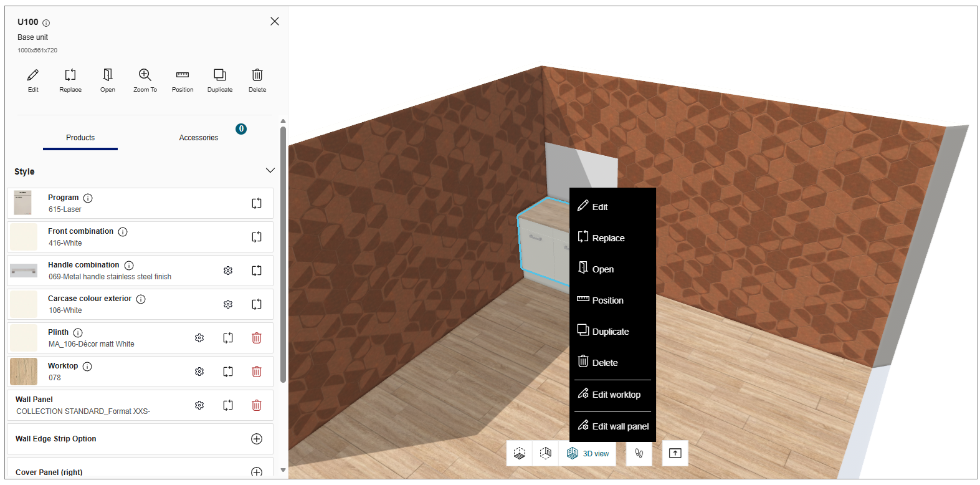
Task: Click the Open door icon in the U100 toolbar
Action: (x=108, y=75)
